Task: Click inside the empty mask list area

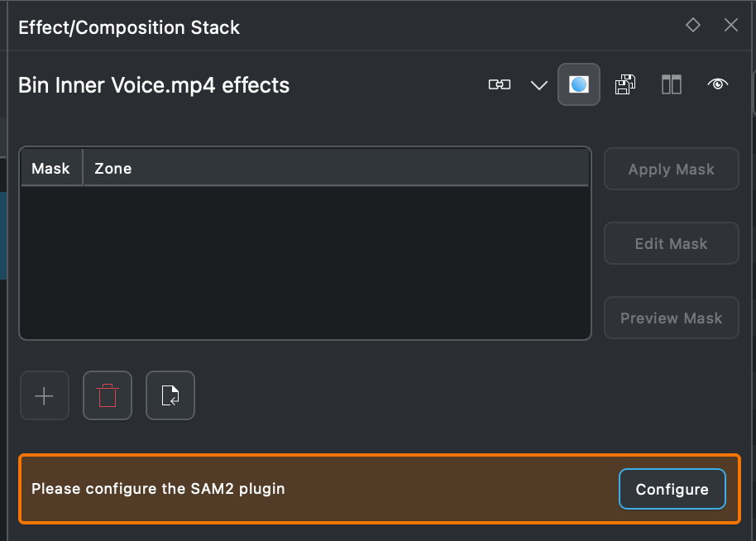Action: tap(304, 261)
